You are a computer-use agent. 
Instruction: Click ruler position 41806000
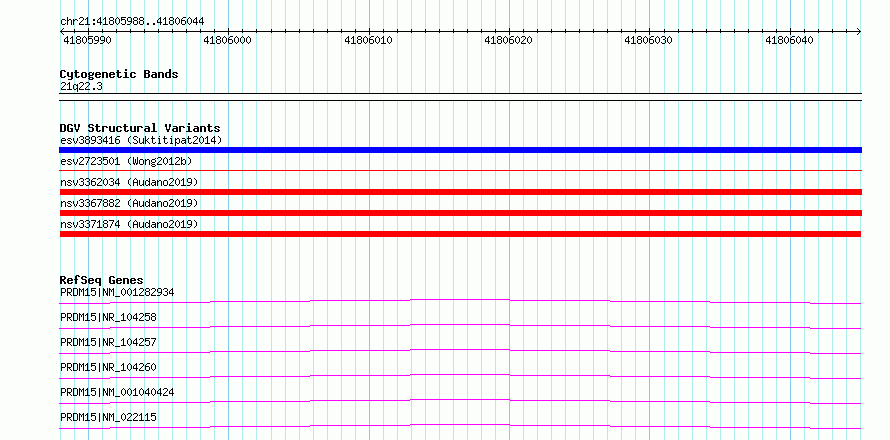pyautogui.click(x=228, y=40)
